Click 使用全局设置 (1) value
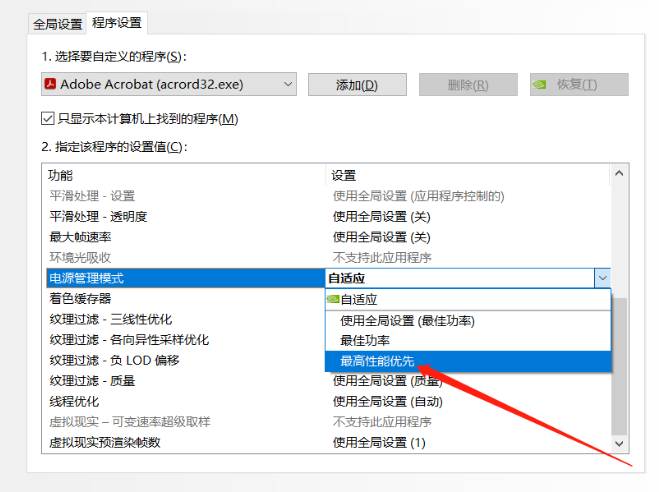The image size is (659, 492). pos(379,443)
